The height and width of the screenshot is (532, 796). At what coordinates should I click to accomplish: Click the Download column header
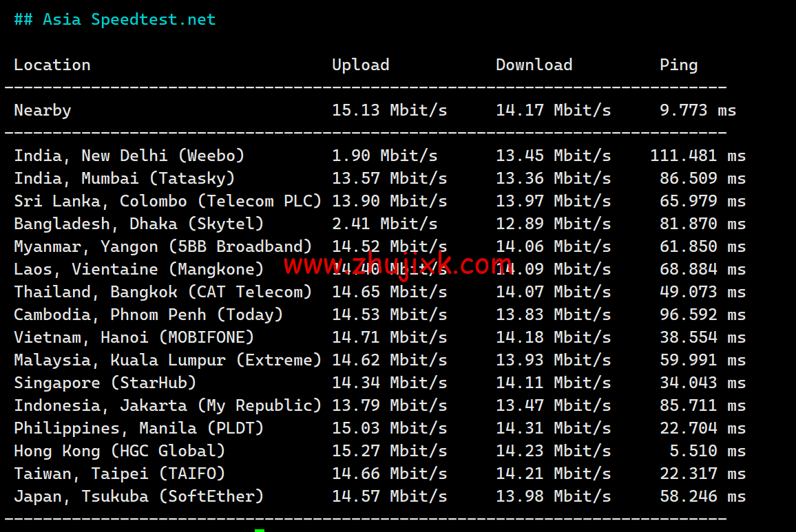pos(534,65)
